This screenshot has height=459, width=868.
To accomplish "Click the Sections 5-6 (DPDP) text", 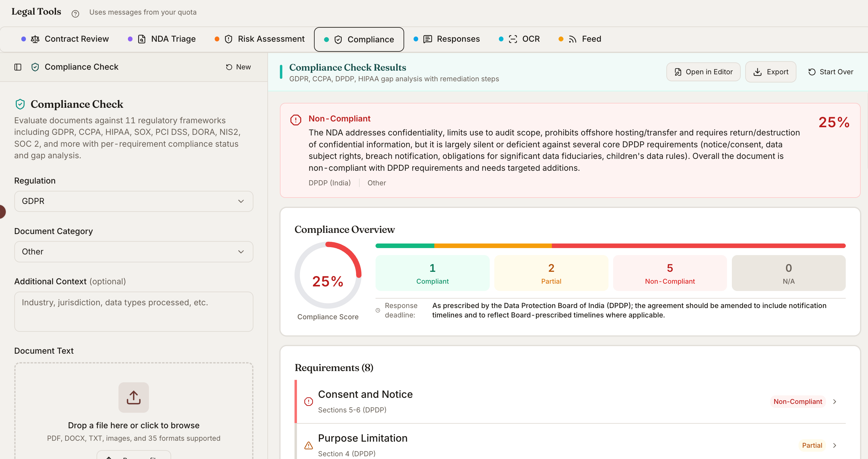I will pyautogui.click(x=352, y=410).
